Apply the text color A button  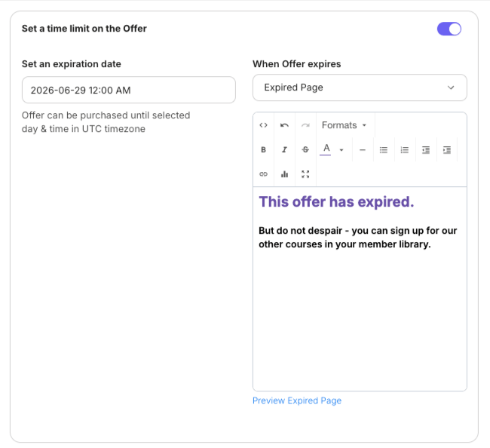click(x=326, y=149)
